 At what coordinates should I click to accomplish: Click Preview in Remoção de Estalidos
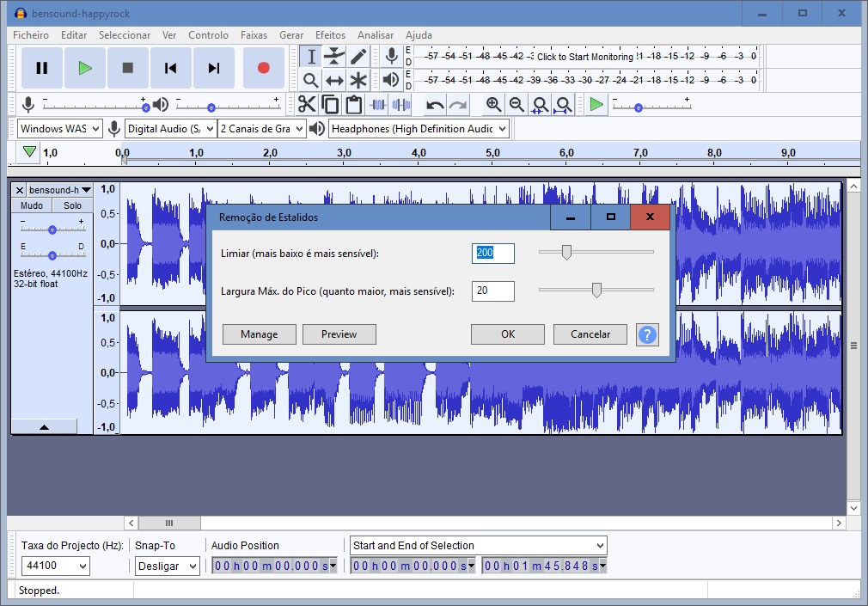[x=339, y=334]
